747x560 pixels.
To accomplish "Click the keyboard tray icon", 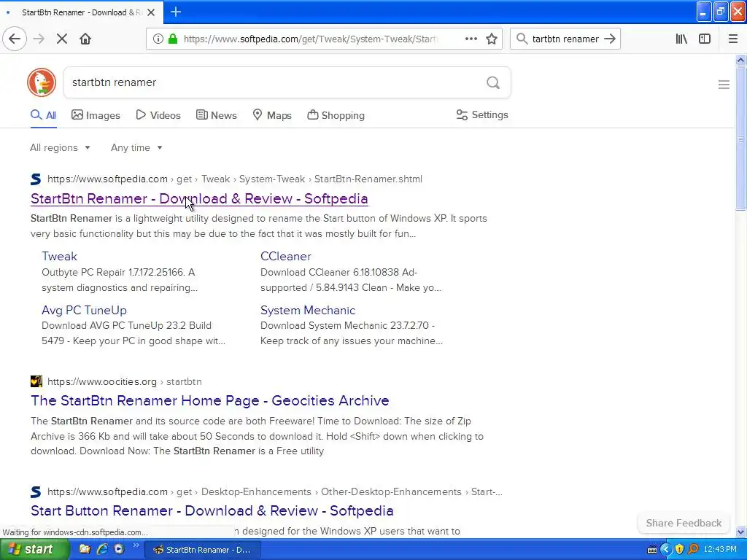I will tap(652, 550).
